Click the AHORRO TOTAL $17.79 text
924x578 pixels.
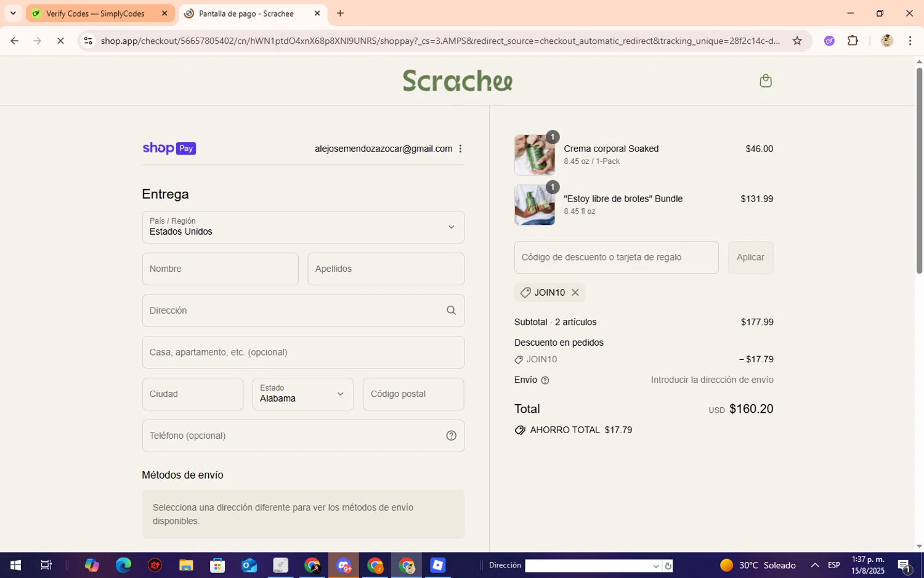pyautogui.click(x=581, y=430)
